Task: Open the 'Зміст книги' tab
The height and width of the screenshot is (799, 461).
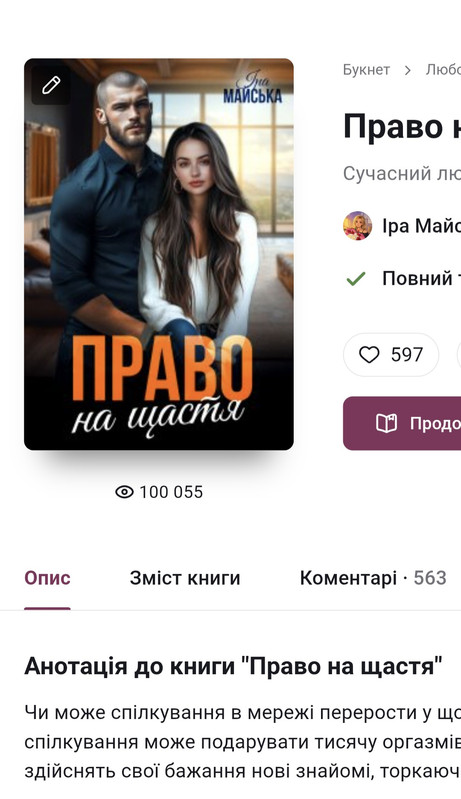Action: (x=185, y=578)
